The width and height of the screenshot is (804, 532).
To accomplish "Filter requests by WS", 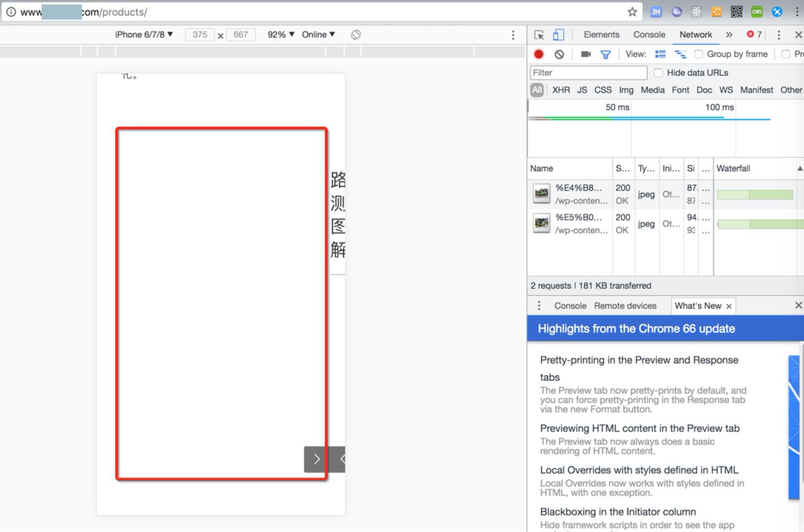I will tap(726, 90).
